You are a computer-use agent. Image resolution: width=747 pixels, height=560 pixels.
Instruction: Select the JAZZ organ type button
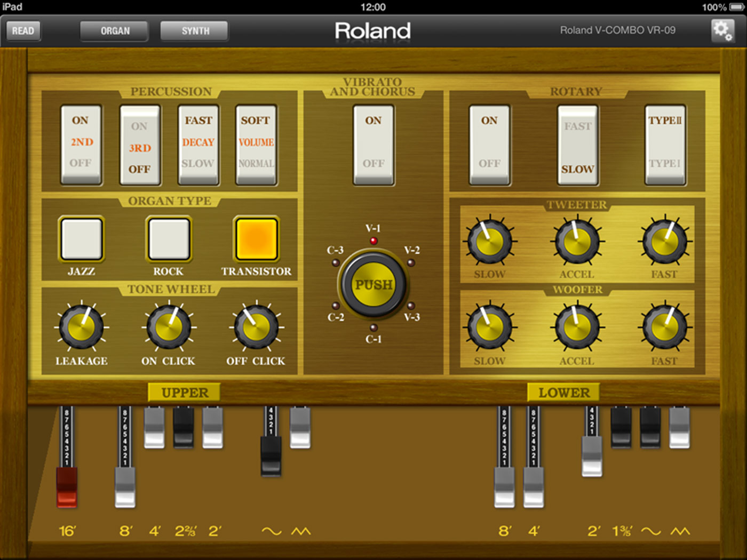click(x=82, y=238)
